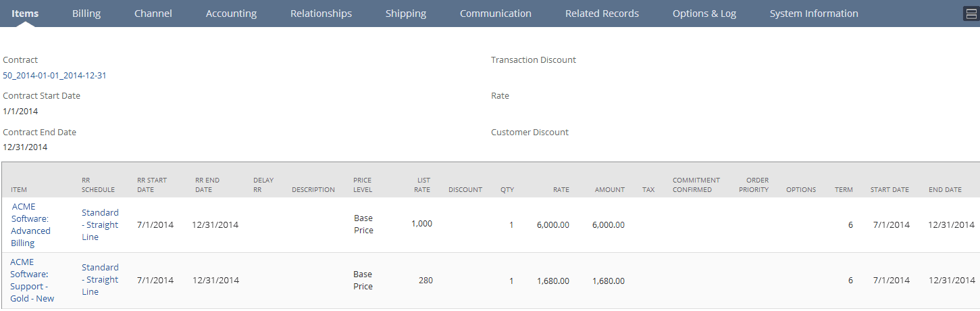
Task: Click the OPTIONS column header
Action: [x=801, y=190]
